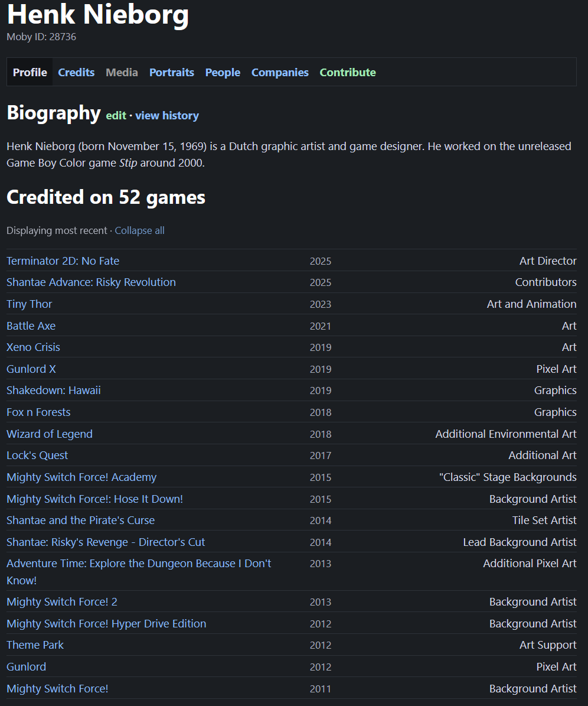Click Mighty Switch Force! Hyper Drive Edition
The width and height of the screenshot is (588, 706).
coord(107,624)
